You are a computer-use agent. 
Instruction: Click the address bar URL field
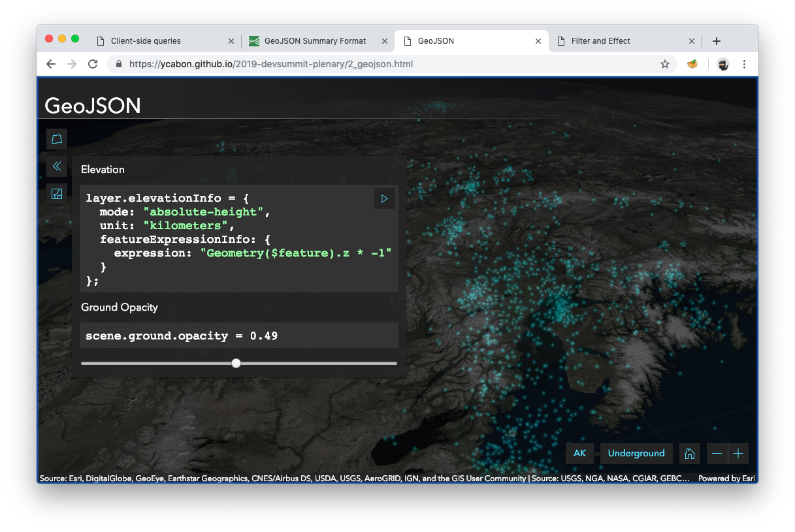327,64
